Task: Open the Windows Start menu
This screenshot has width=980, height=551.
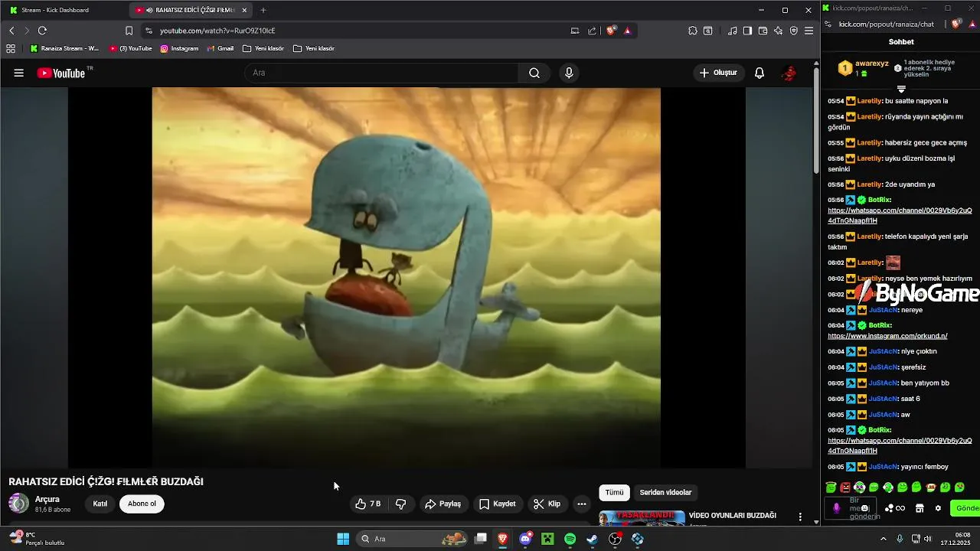Action: point(343,539)
